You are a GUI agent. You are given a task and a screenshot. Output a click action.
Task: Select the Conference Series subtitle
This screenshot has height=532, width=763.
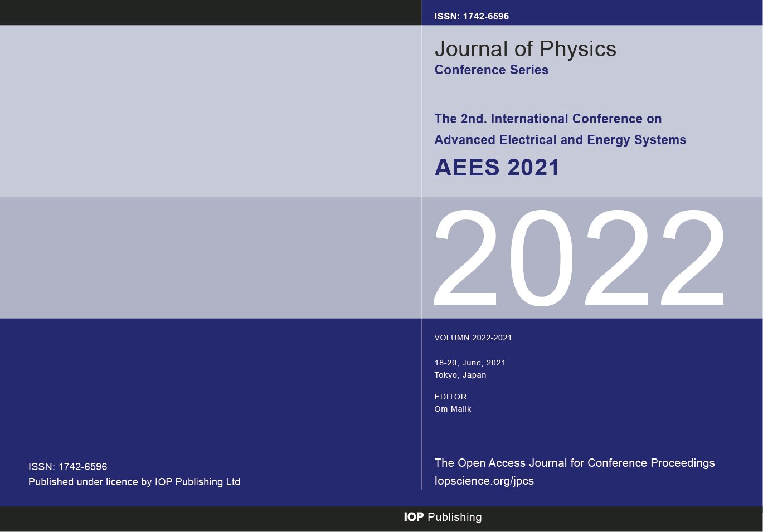pos(491,70)
